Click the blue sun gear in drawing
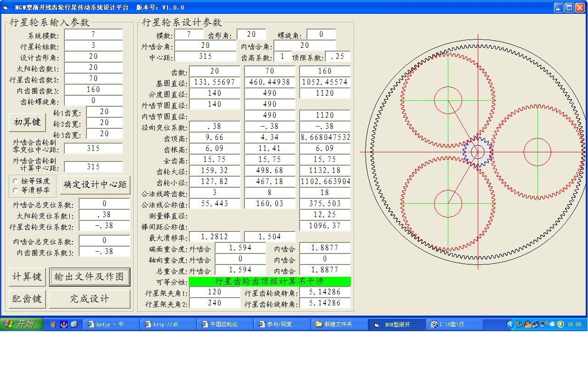This screenshot has width=588, height=368. [478, 152]
